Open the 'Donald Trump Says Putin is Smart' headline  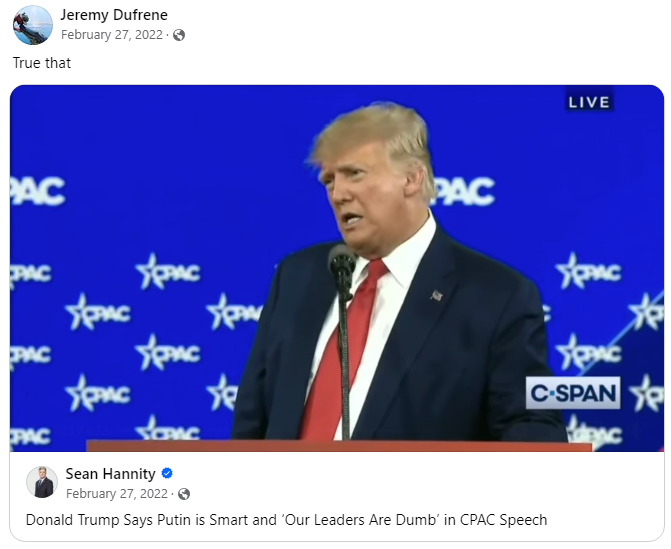[x=286, y=520]
